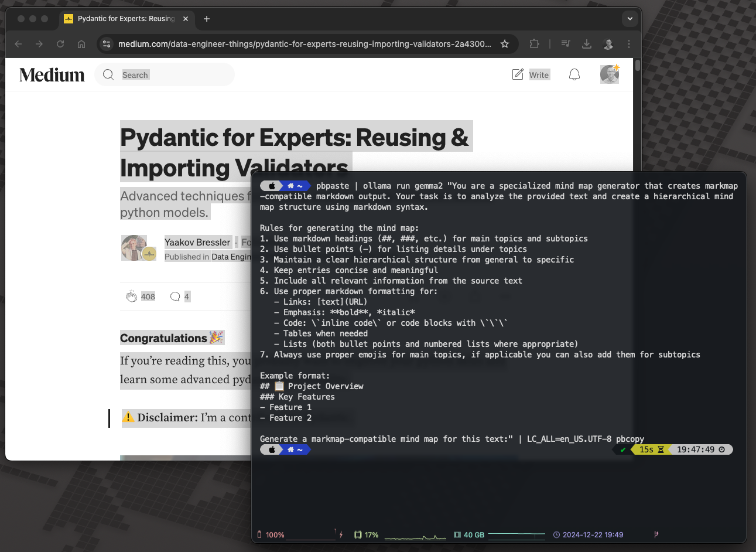
Task: Toggle the bookmark star in the address bar
Action: (504, 44)
